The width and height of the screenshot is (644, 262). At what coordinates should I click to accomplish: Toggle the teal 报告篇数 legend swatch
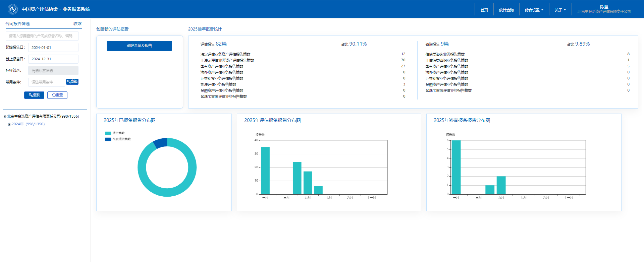108,133
